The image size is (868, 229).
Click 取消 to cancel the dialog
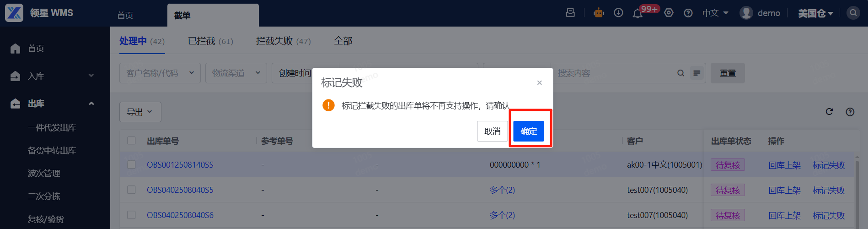click(493, 131)
